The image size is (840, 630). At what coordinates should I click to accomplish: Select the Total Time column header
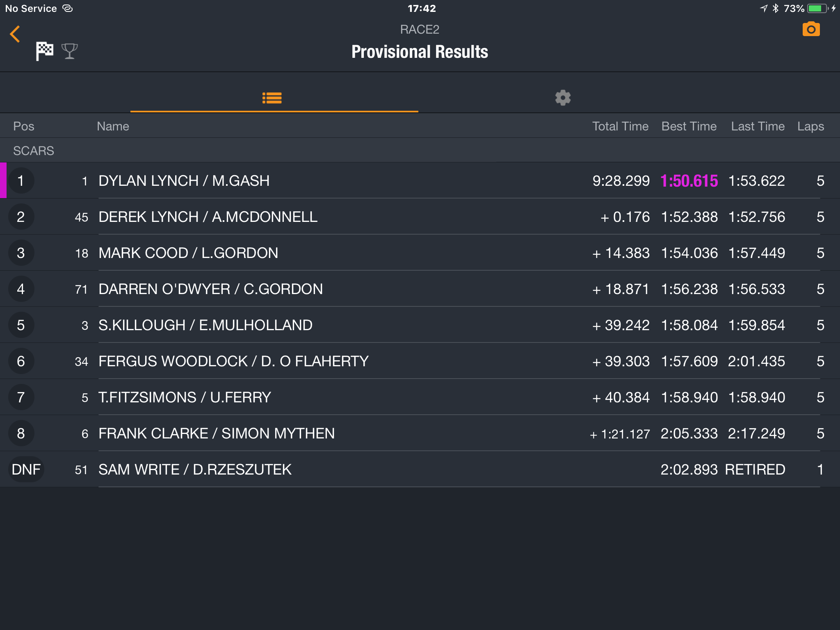(x=620, y=126)
